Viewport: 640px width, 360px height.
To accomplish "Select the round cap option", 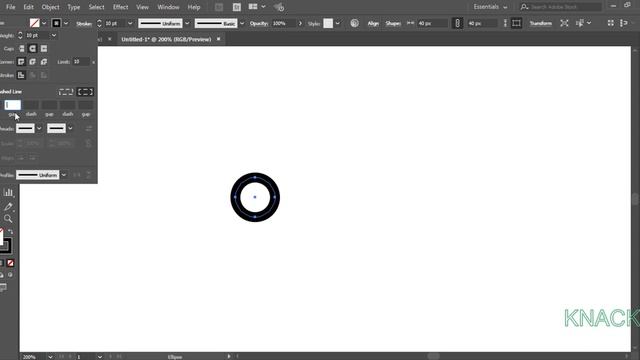I will [33, 49].
